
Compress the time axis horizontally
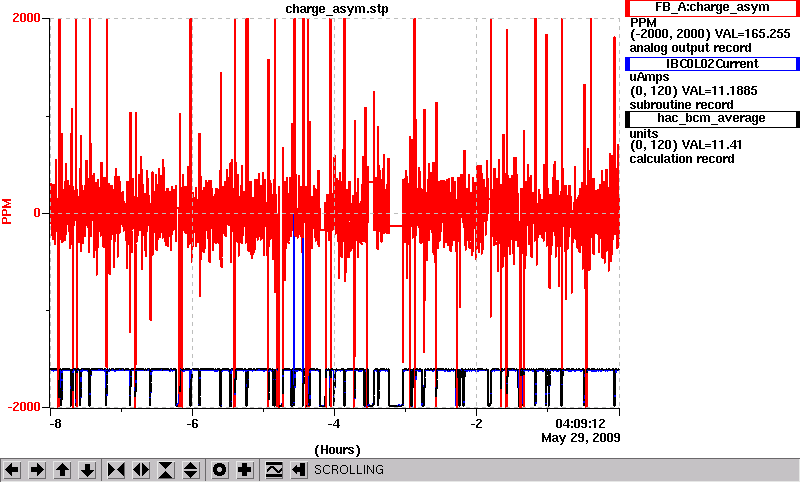pos(116,470)
